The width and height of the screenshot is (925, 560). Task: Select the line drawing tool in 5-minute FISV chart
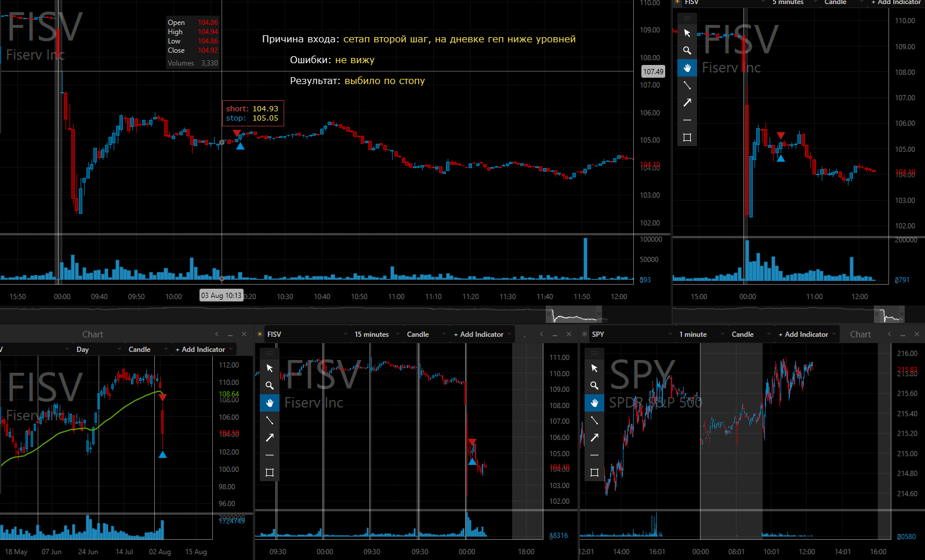click(x=687, y=85)
